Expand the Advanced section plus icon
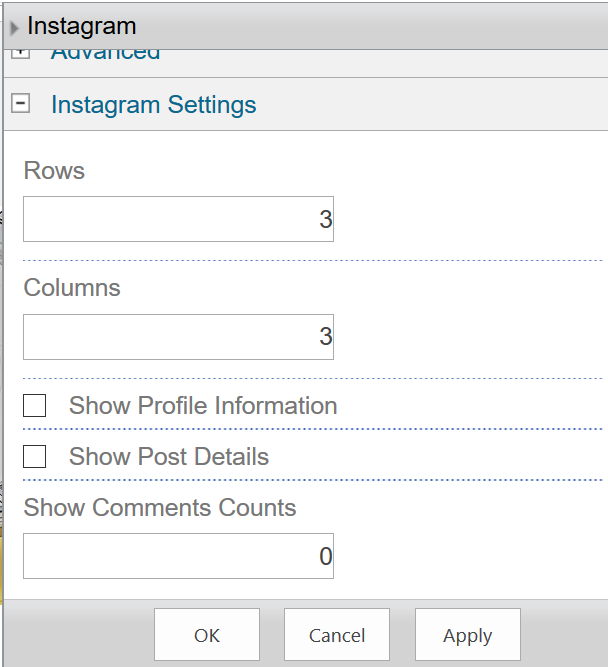This screenshot has width=608, height=667. pos(20,53)
